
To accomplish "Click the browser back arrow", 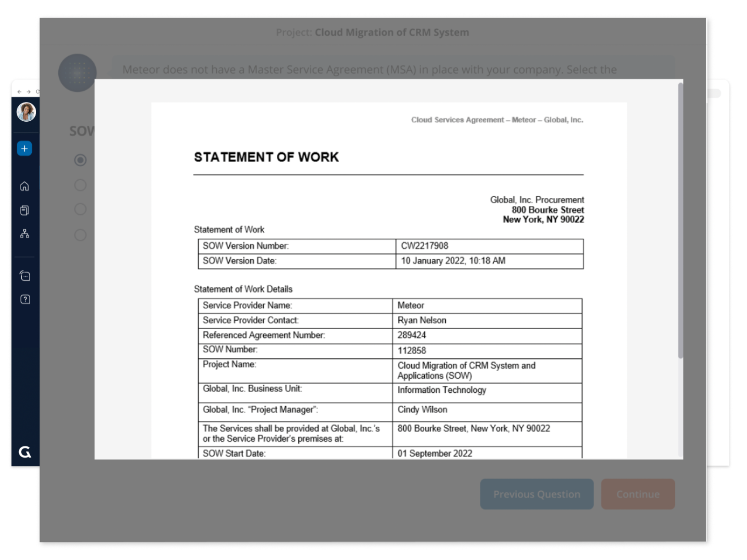I will [19, 91].
